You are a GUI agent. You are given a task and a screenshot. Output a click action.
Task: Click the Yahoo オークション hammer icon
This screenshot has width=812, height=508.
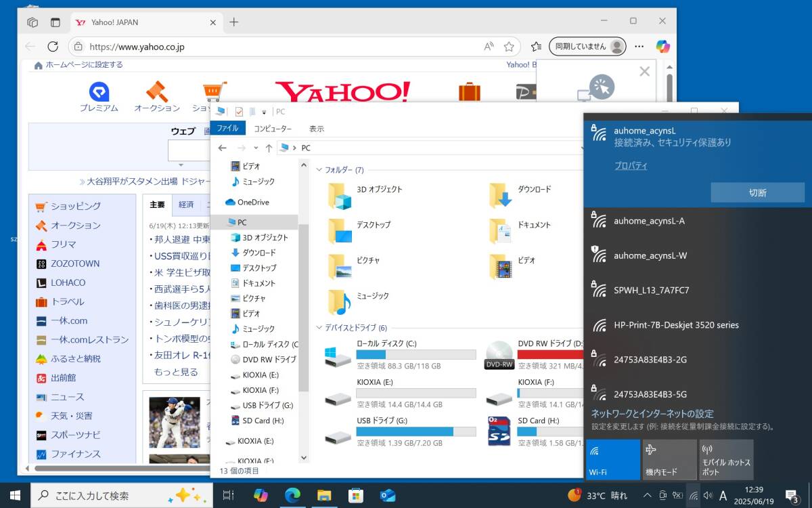pyautogui.click(x=156, y=91)
